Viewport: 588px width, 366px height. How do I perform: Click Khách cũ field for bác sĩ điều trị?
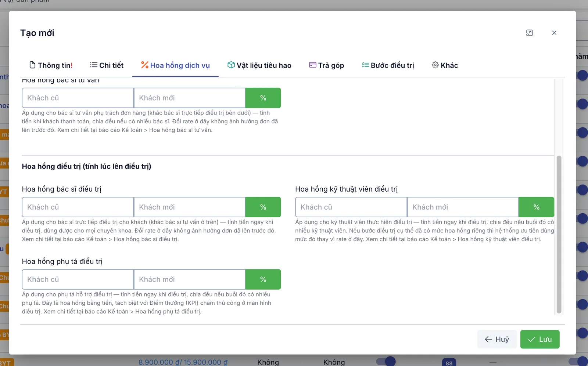pos(78,207)
